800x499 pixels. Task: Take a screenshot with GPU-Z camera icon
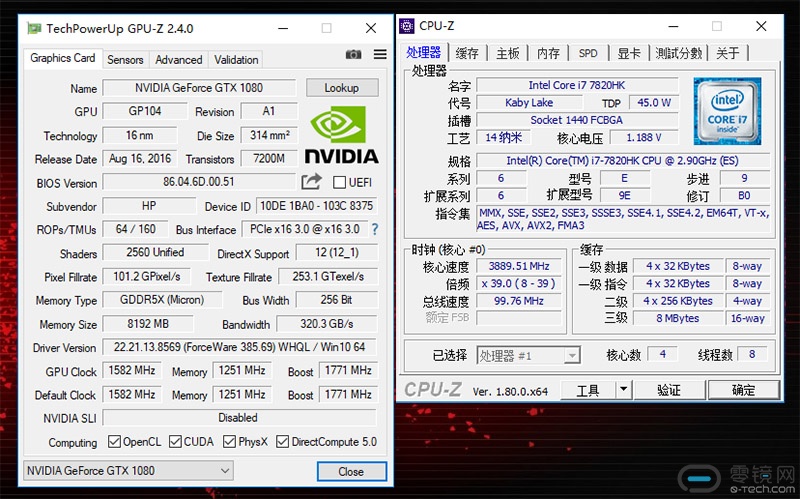tap(353, 54)
